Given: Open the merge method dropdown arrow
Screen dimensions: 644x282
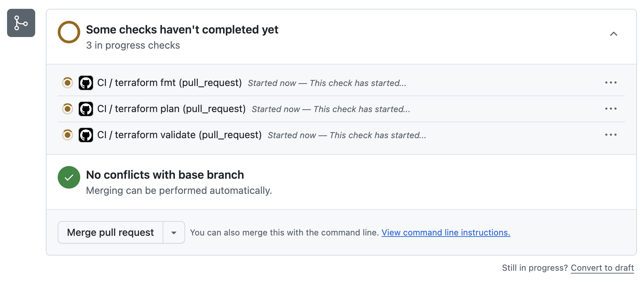Looking at the screenshot, I should coord(174,233).
